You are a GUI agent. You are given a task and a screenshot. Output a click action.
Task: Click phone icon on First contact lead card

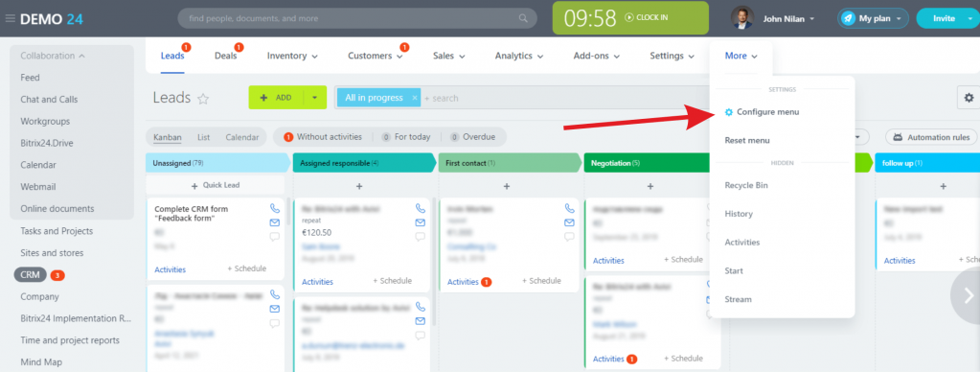point(569,208)
